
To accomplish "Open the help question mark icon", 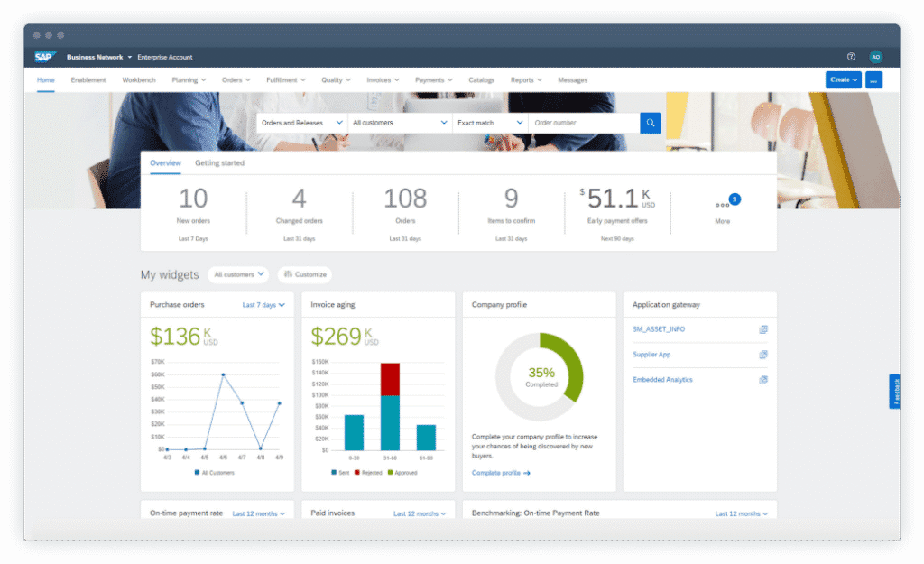I will coord(851,57).
